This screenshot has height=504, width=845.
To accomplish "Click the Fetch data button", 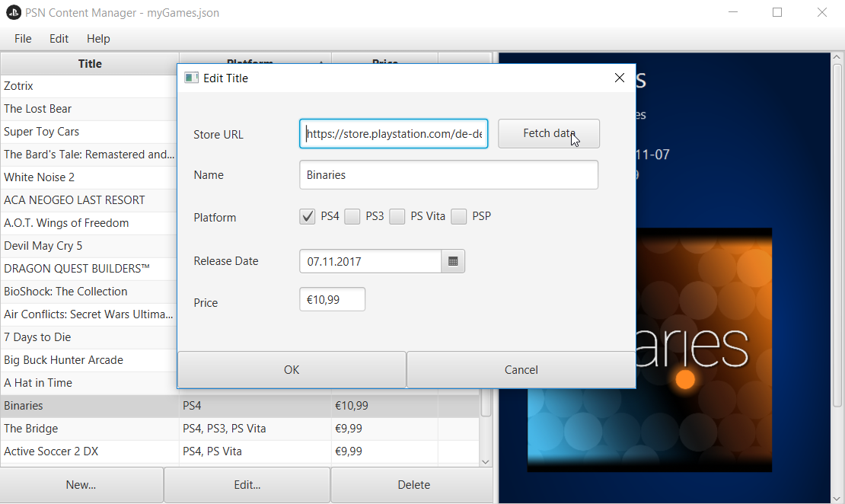I will click(549, 134).
